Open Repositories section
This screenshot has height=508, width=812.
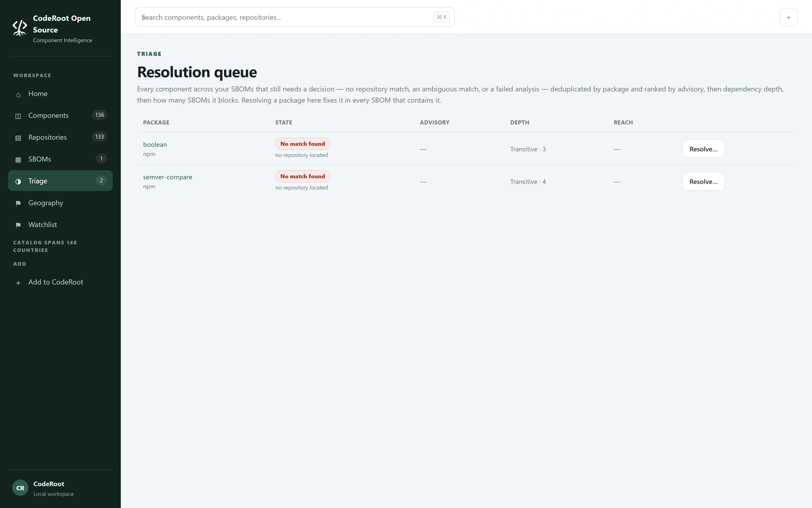60,137
